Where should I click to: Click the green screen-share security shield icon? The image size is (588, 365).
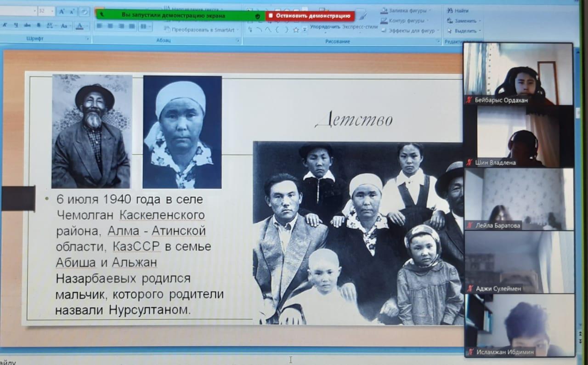[x=258, y=16]
